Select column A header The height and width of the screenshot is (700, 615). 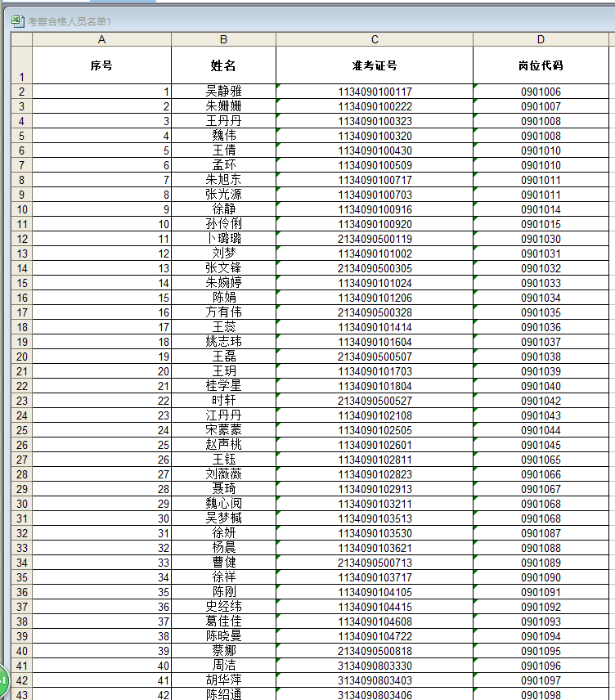point(102,39)
